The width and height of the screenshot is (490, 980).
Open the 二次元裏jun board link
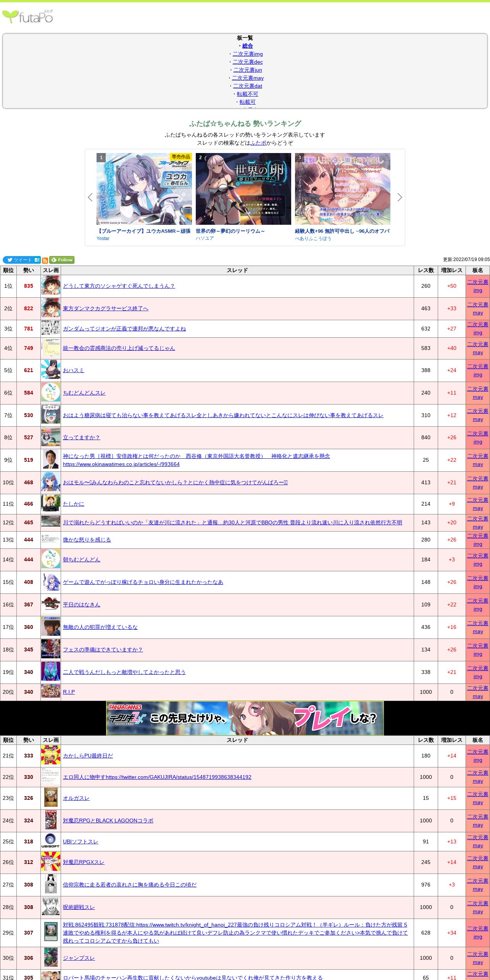pos(248,70)
